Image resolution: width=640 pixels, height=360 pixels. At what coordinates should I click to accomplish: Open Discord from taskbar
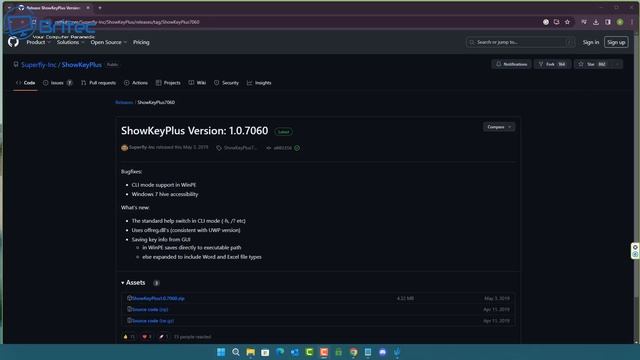(382, 352)
